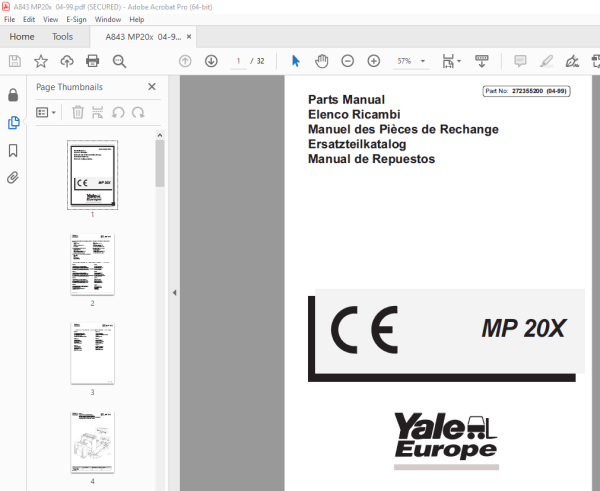
Task: Open the Bookmarks sidebar panel
Action: point(13,150)
